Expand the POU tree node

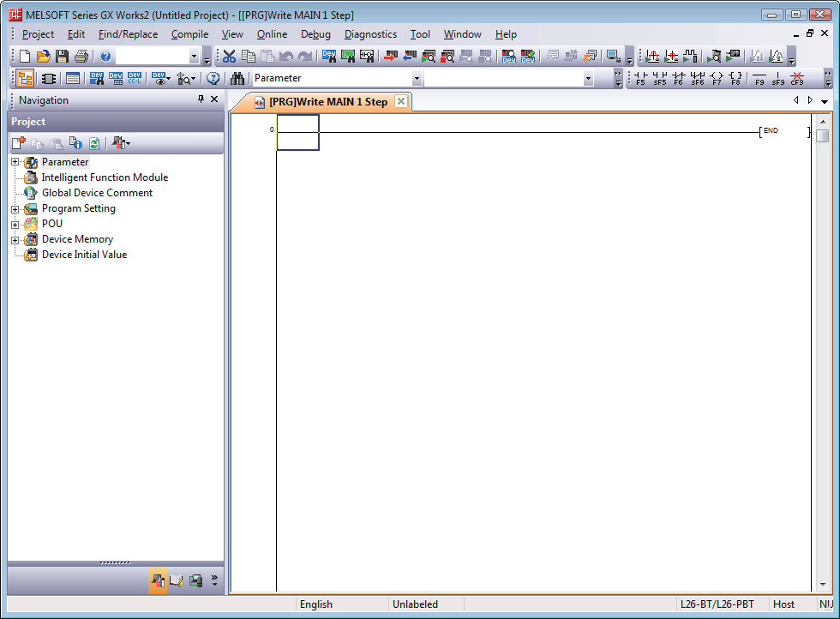tap(15, 224)
